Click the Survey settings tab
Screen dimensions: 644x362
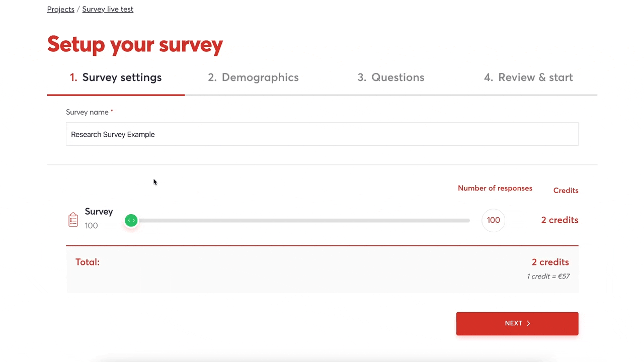[115, 77]
